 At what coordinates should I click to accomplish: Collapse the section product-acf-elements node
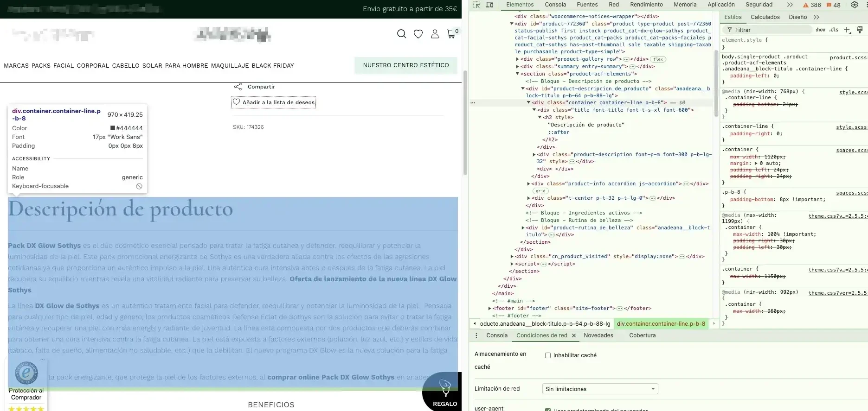[517, 74]
